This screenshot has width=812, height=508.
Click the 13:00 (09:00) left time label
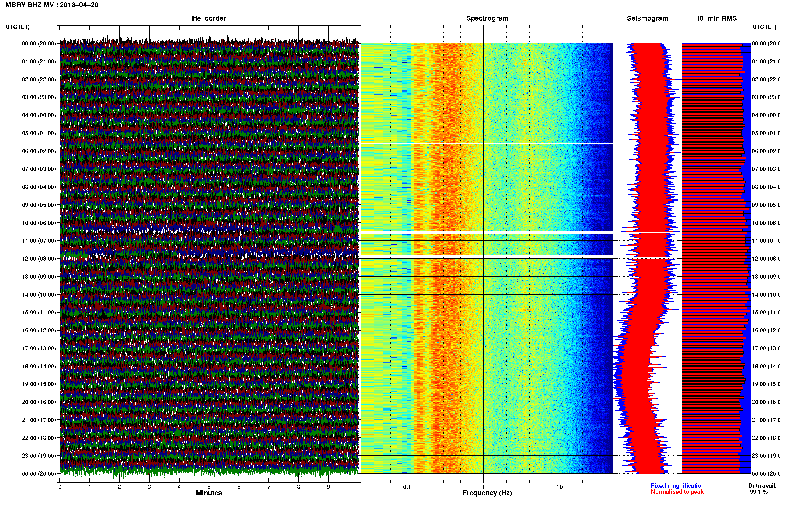(x=39, y=277)
